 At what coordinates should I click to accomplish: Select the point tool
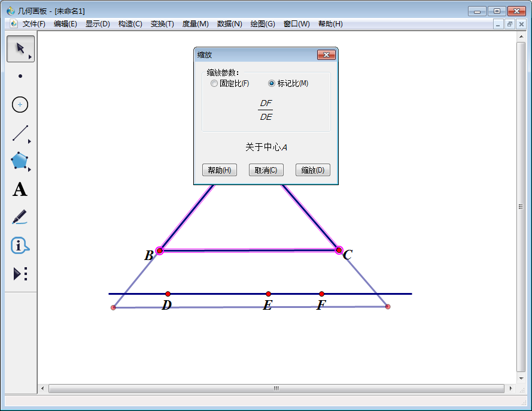click(19, 76)
